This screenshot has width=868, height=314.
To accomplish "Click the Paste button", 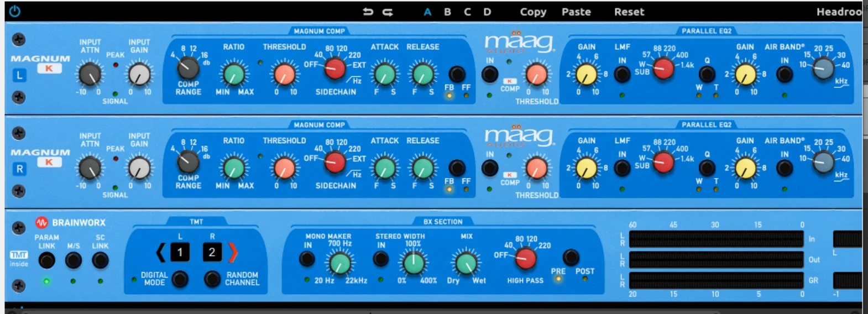I will (x=576, y=12).
